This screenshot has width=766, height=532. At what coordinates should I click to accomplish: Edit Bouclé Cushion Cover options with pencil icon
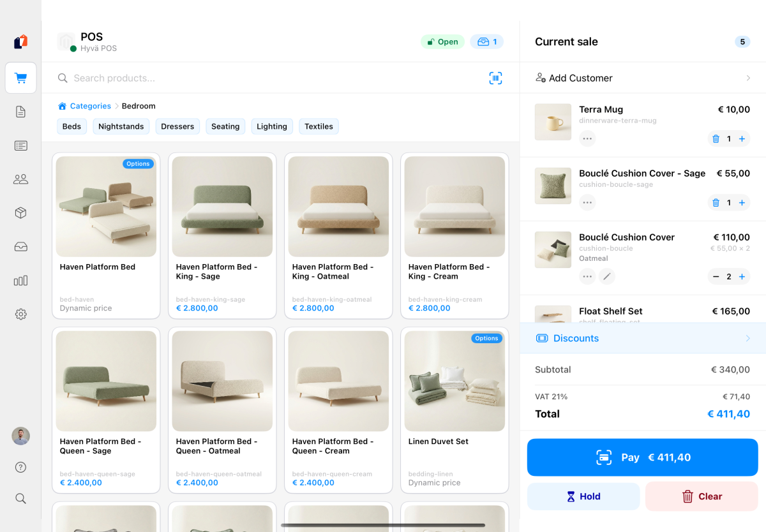pyautogui.click(x=606, y=276)
